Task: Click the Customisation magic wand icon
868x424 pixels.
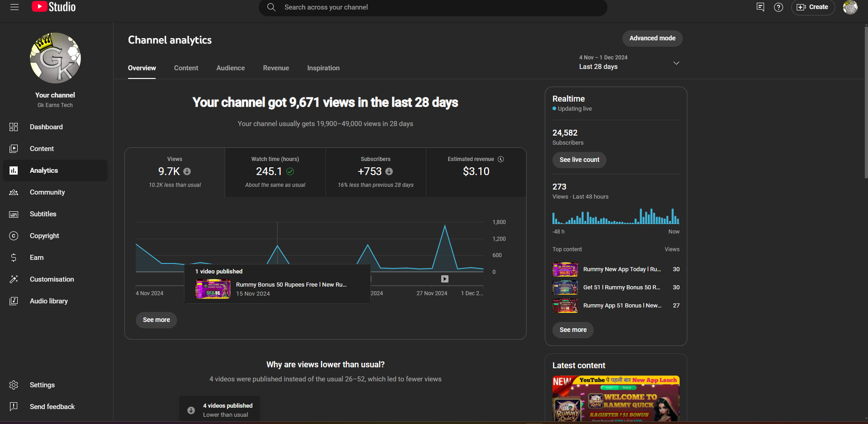Action: click(14, 279)
